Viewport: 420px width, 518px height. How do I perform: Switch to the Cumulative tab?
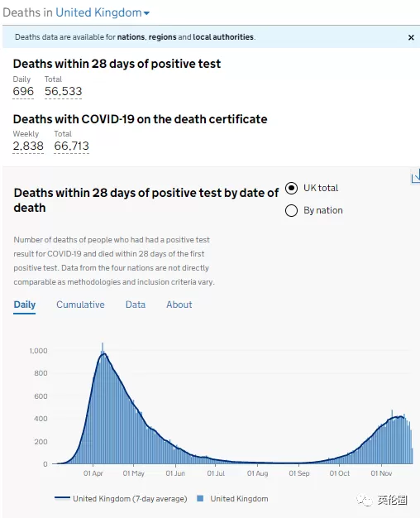[80, 305]
